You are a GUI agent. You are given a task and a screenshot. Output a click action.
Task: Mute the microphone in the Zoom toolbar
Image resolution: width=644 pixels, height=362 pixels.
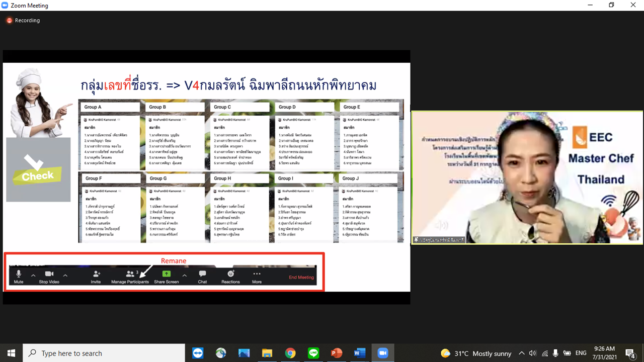pos(19,274)
